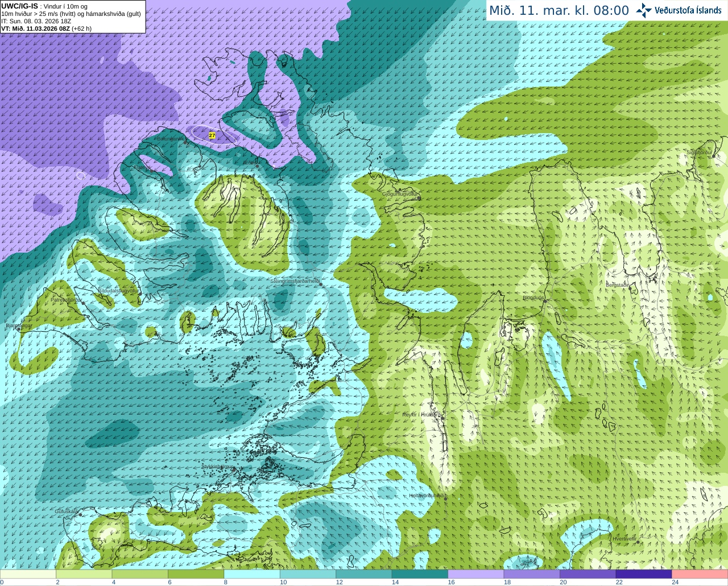728x586 pixels.
Task: Click the legend value 12
Action: (x=339, y=582)
